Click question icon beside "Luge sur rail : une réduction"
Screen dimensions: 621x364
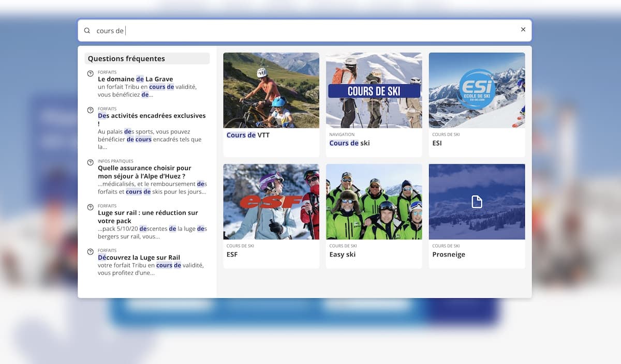91,207
